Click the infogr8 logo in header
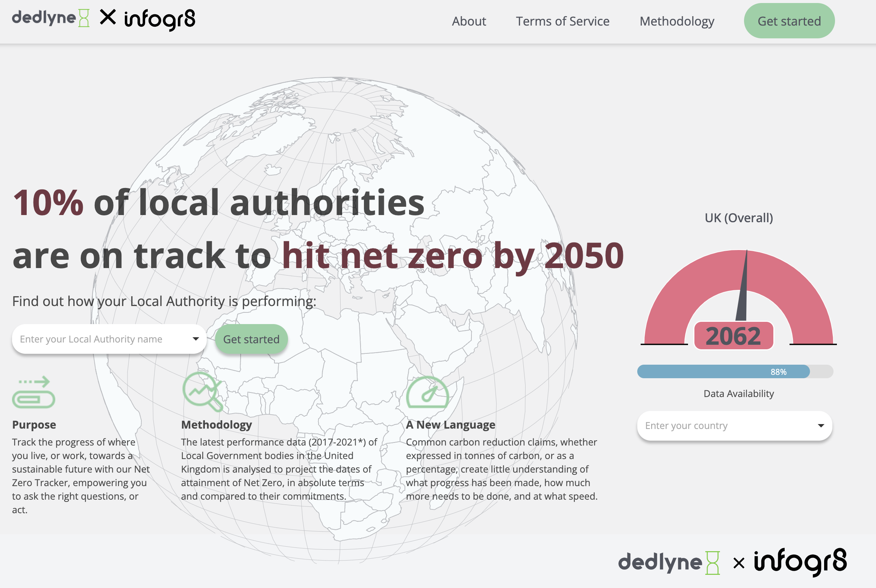 click(159, 20)
